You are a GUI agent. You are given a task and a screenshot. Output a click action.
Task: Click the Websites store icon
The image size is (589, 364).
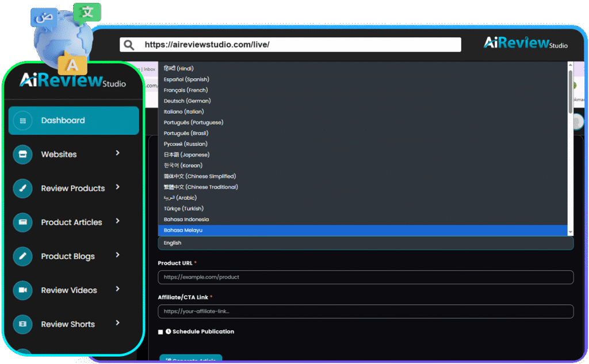(x=23, y=154)
